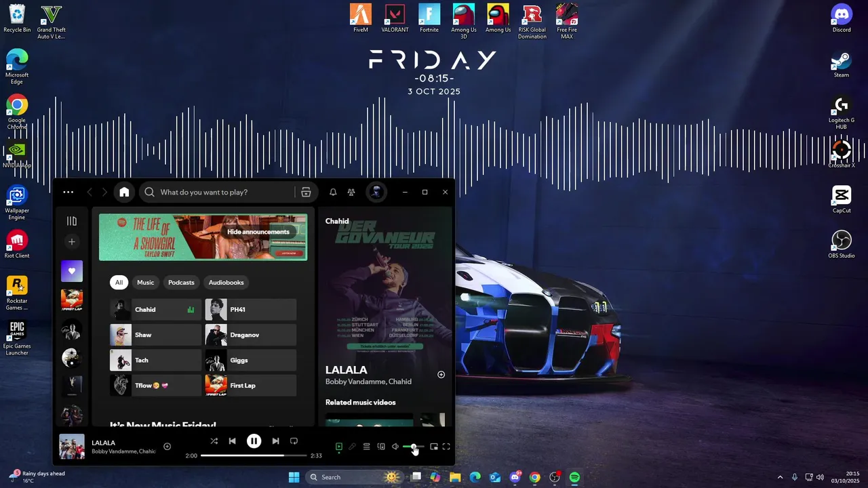Show hidden system tray icons
This screenshot has width=868, height=488.
point(780,477)
